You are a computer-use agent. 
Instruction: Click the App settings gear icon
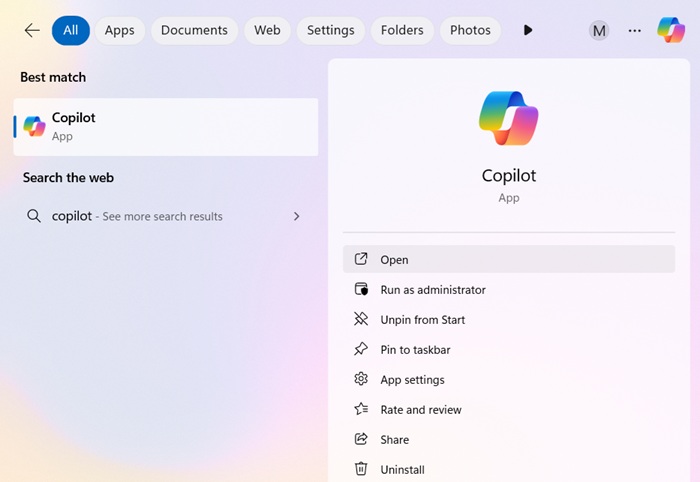[361, 379]
